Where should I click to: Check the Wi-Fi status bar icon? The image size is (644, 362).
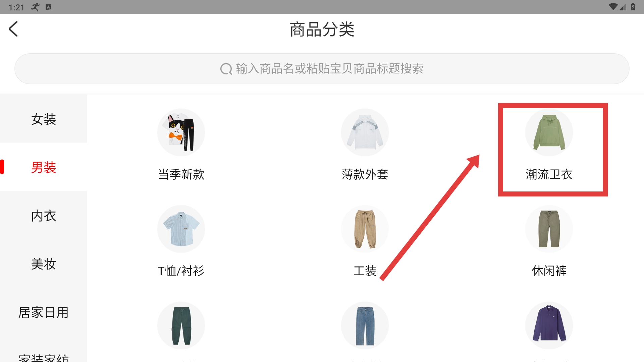(x=613, y=7)
